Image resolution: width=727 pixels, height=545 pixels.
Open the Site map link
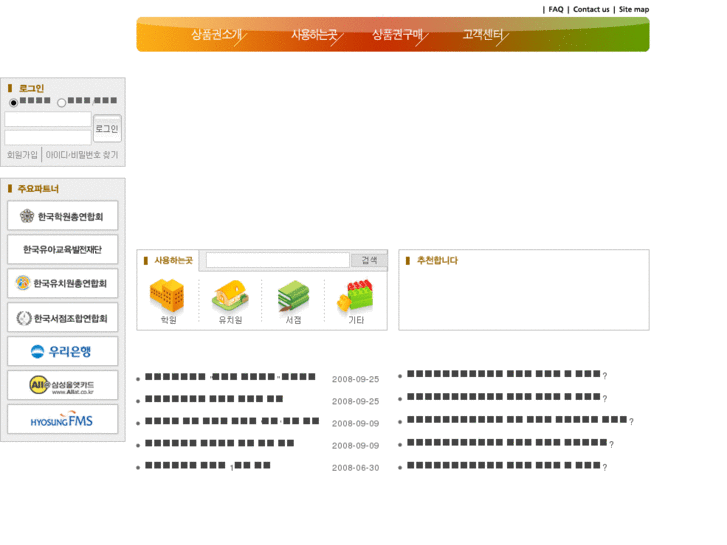634,9
